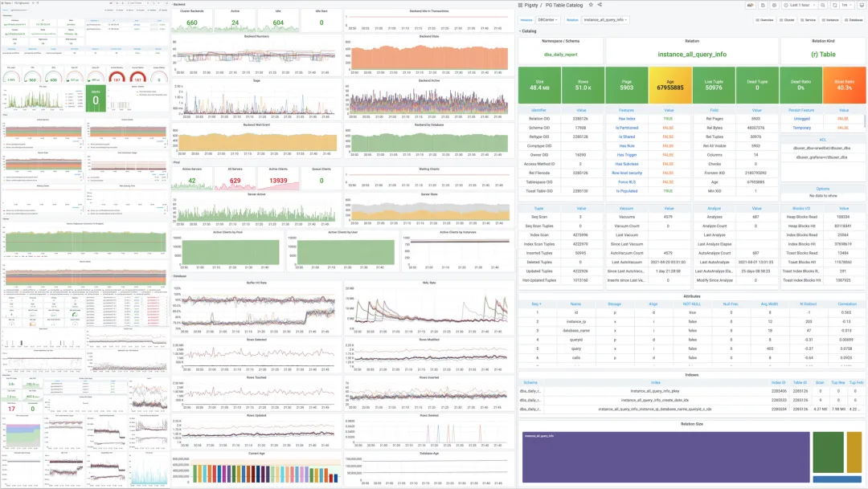Click the purple instance_all_query_info treemap block
868x489 pixels.
(x=666, y=458)
